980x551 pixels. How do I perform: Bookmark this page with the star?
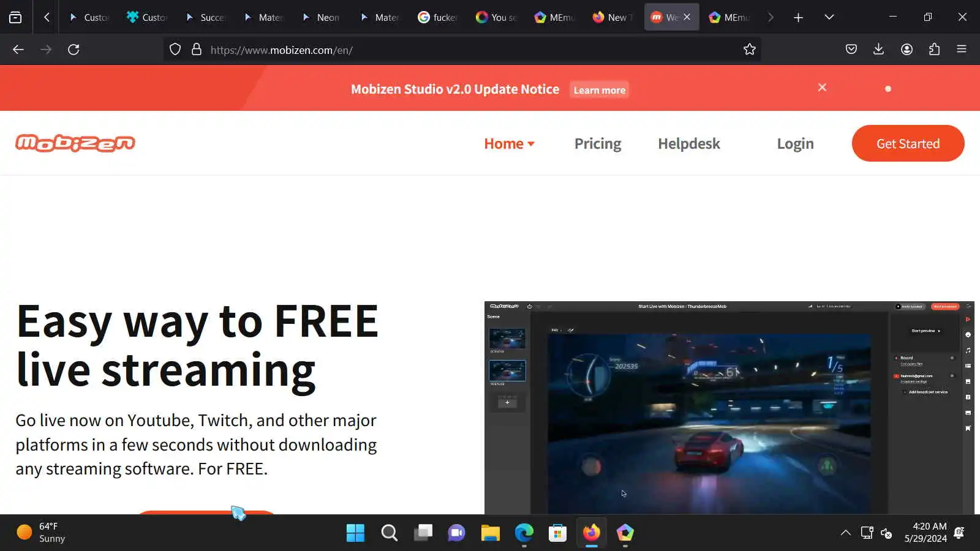pos(750,50)
